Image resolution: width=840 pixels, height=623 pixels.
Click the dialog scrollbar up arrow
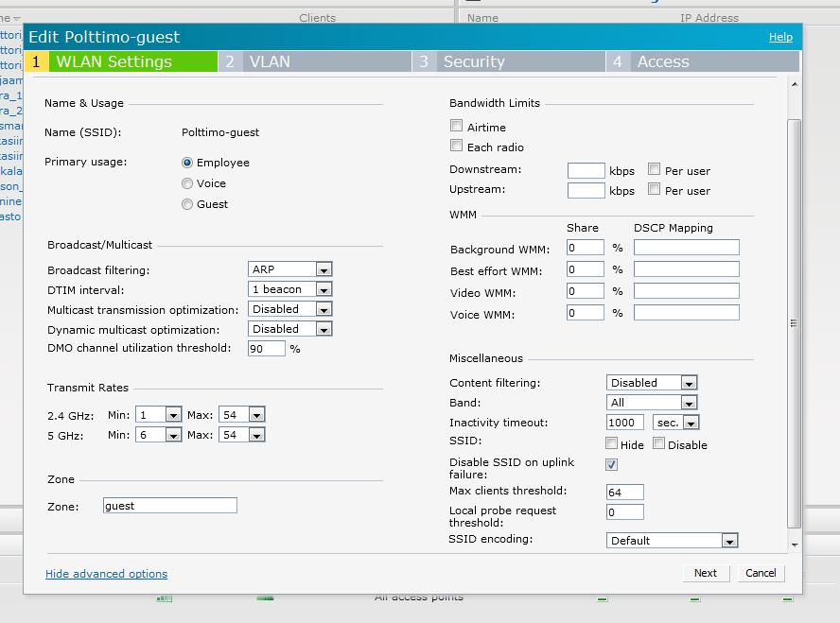[795, 84]
